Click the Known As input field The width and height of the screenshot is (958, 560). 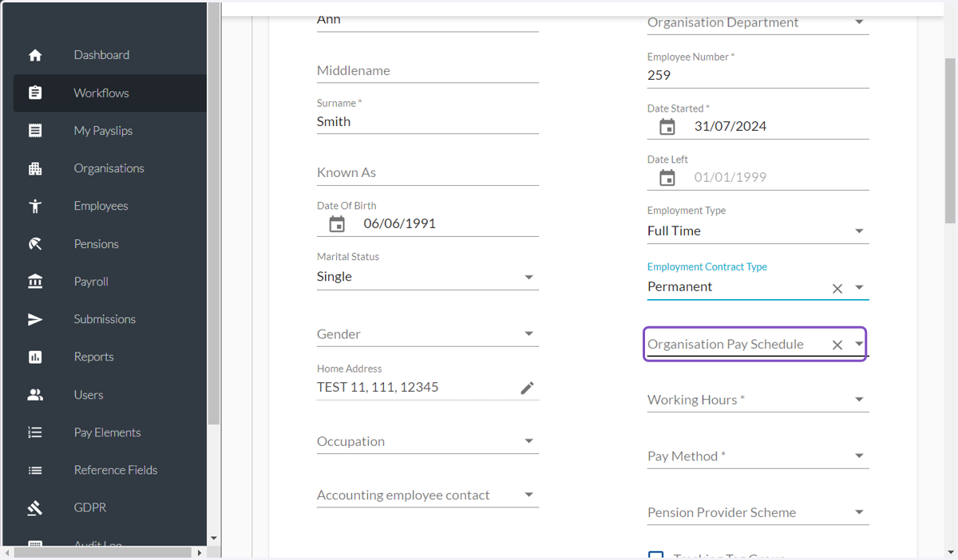point(428,173)
